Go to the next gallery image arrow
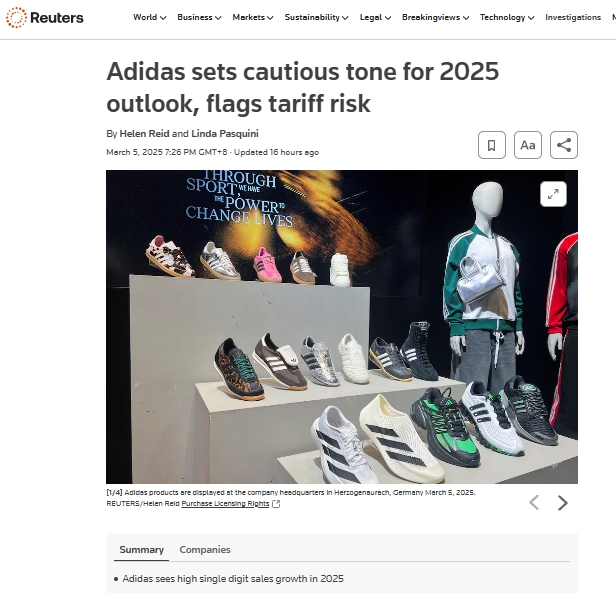Viewport: 616px width, 593px height. point(563,503)
